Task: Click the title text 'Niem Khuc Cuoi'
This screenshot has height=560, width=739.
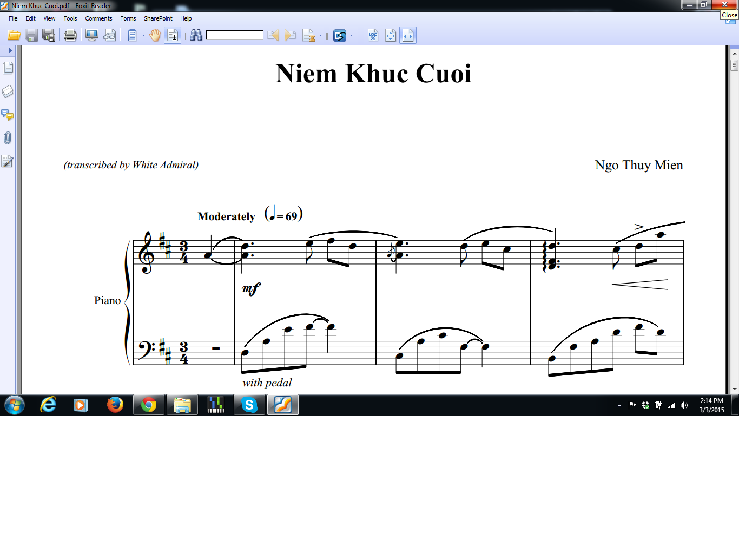Action: [x=373, y=74]
